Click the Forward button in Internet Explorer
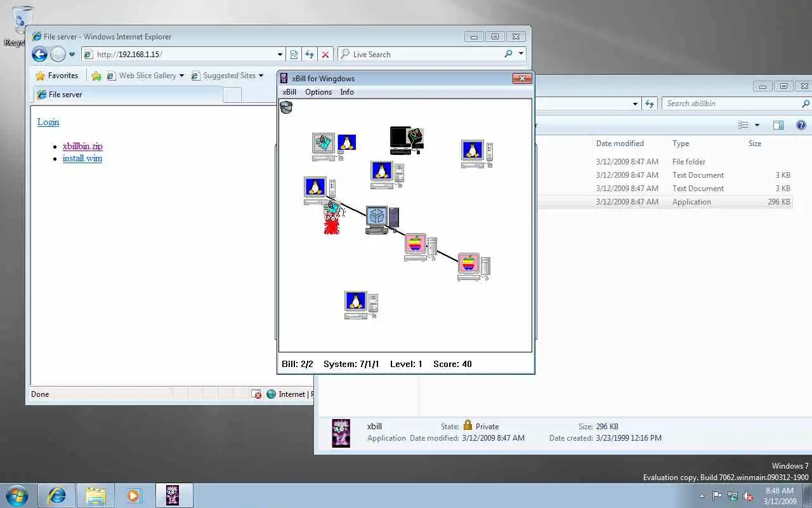Screen dimensions: 812x508 coord(58,55)
